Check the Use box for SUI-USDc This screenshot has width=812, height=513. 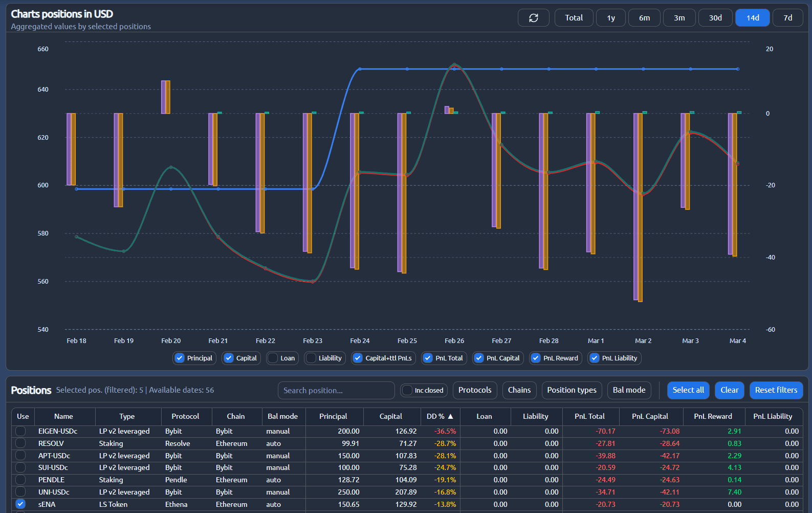click(20, 467)
